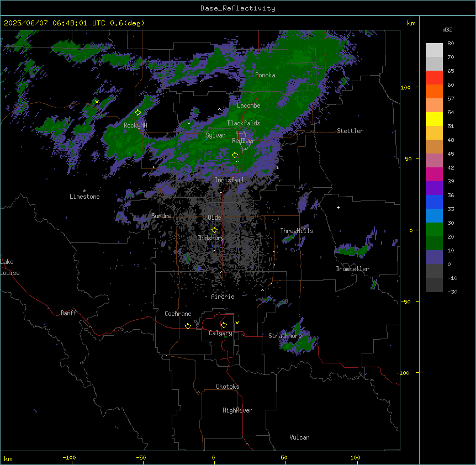Click the Airdrie city label
476x465 pixels.
[223, 297]
